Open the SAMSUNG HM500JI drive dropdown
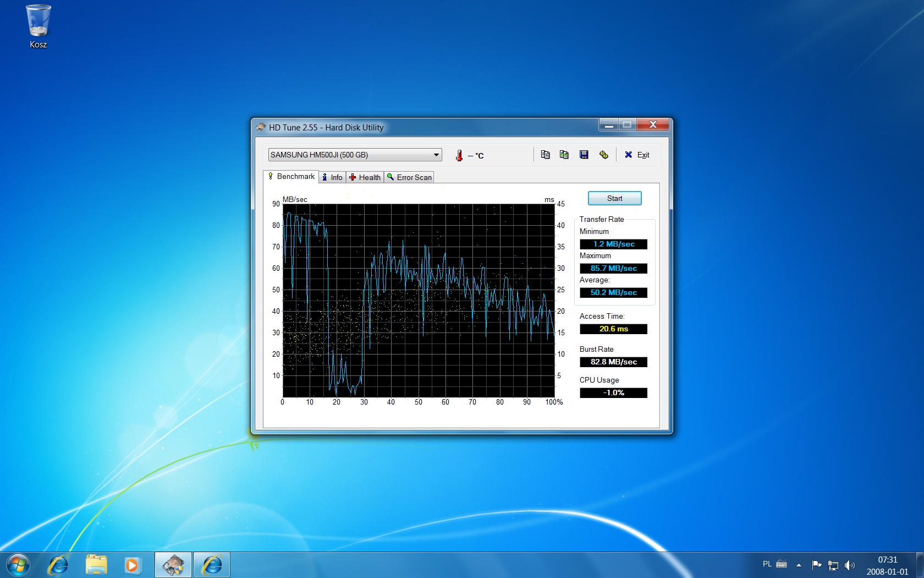Image resolution: width=924 pixels, height=578 pixels. pos(355,155)
